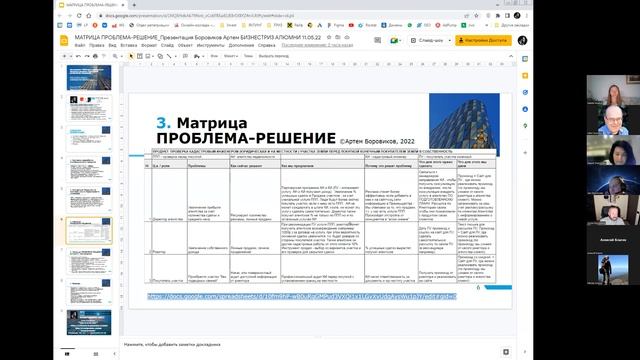Select the Text box tool
The width and height of the screenshot is (640, 360).
tap(140, 56)
